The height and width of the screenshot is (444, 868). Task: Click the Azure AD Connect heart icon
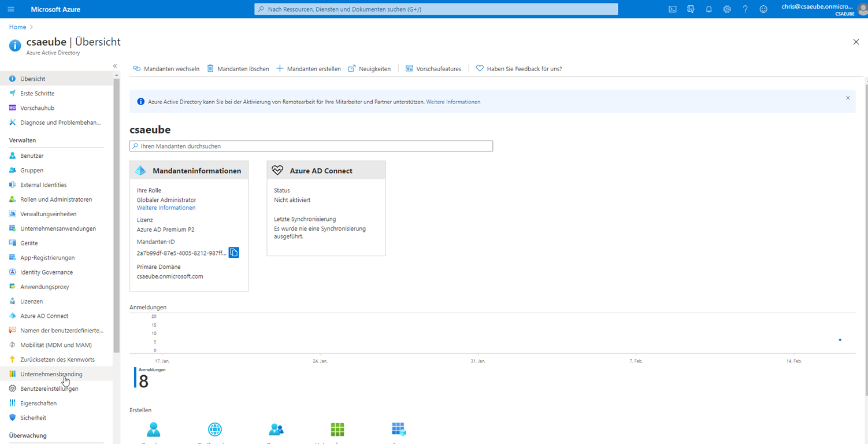(278, 171)
